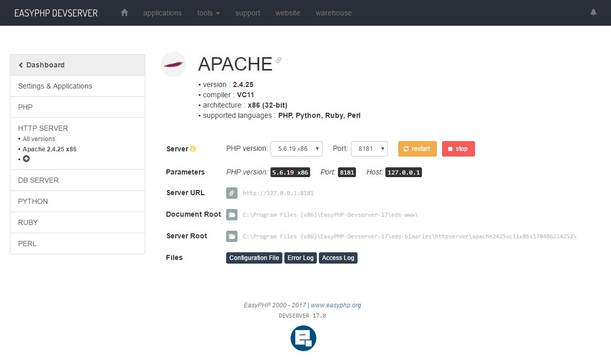
Task: Click the Apache feather logo
Action: click(174, 64)
